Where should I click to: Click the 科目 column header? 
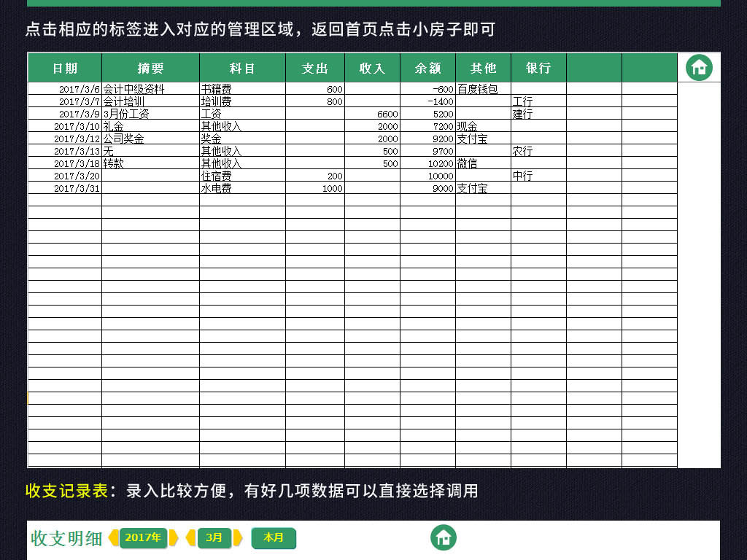[x=242, y=68]
